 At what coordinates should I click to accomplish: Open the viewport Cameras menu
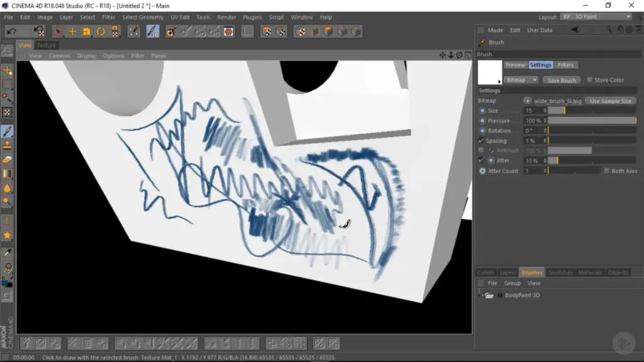click(x=60, y=56)
